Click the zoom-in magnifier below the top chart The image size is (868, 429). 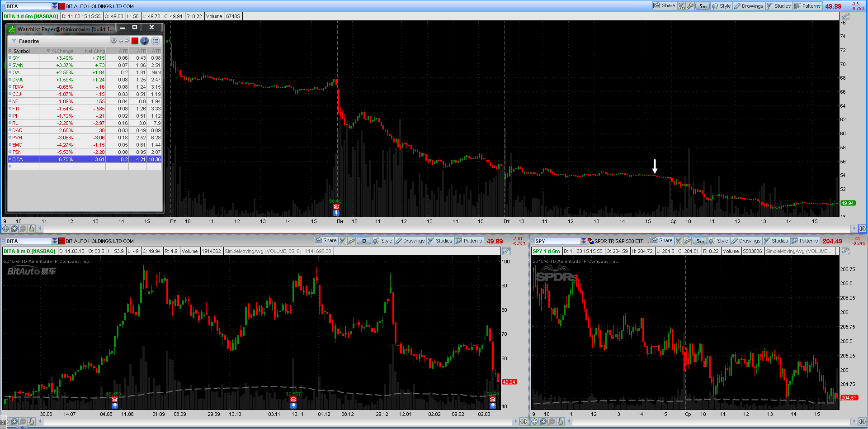click(14, 229)
